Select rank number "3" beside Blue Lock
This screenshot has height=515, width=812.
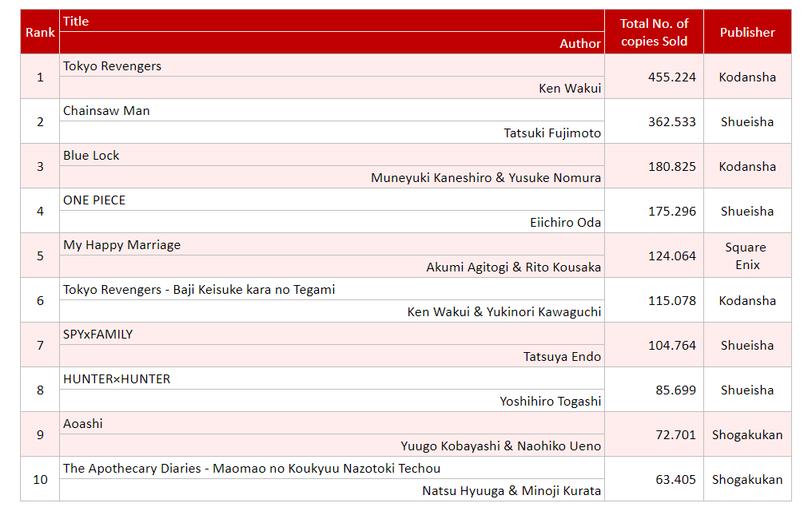point(40,167)
